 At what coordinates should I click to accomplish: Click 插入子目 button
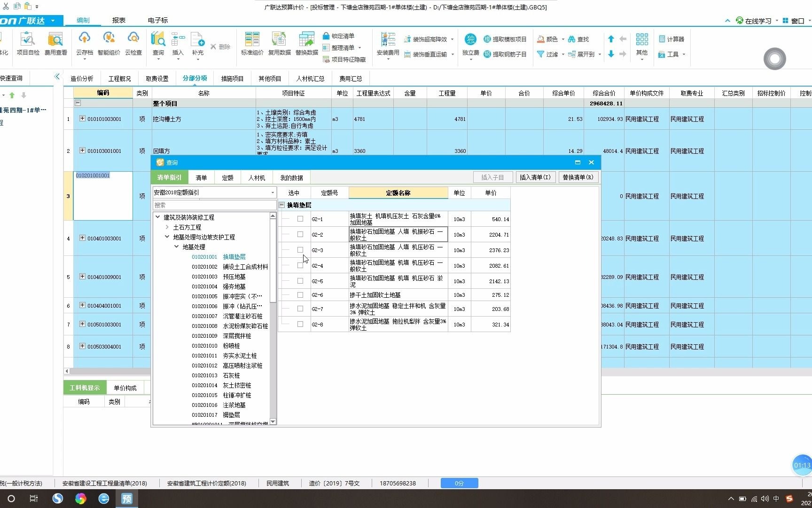(492, 177)
